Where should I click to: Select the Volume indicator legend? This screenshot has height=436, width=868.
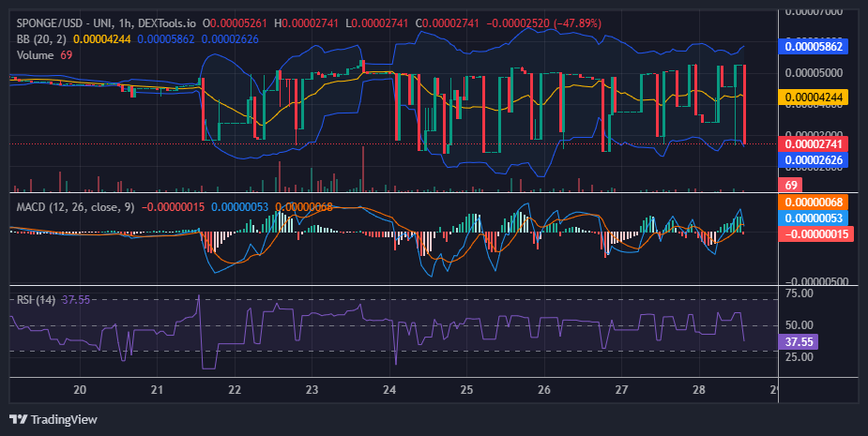(35, 54)
